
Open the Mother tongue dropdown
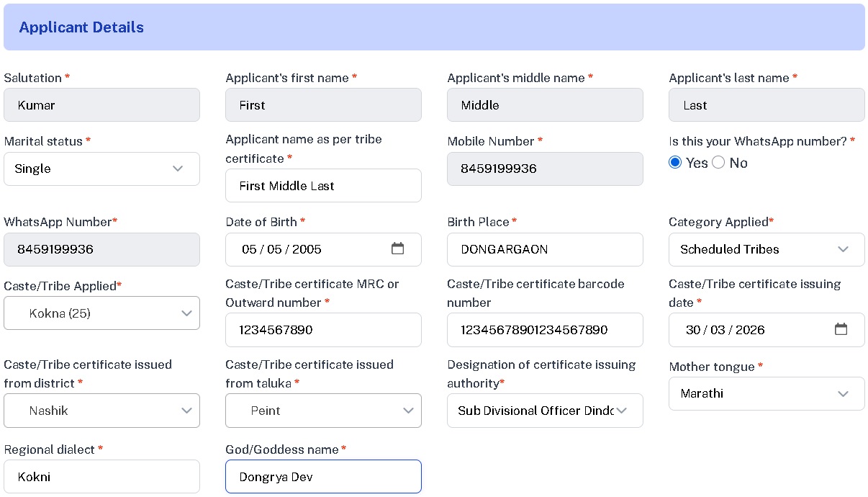(767, 394)
